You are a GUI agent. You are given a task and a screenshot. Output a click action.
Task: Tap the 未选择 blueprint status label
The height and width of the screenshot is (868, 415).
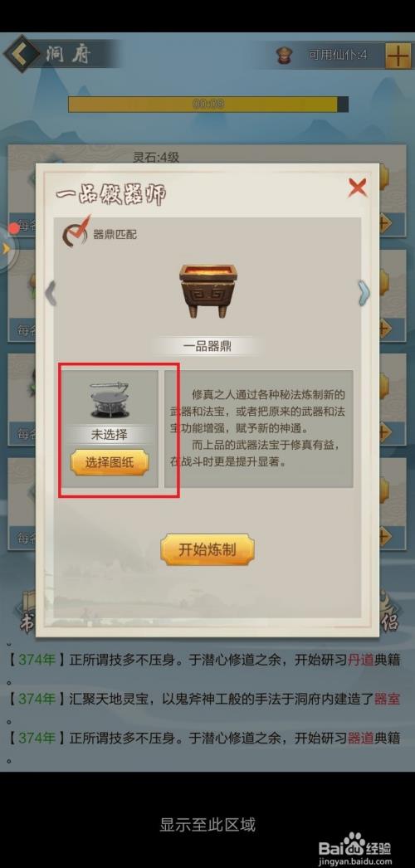(109, 435)
